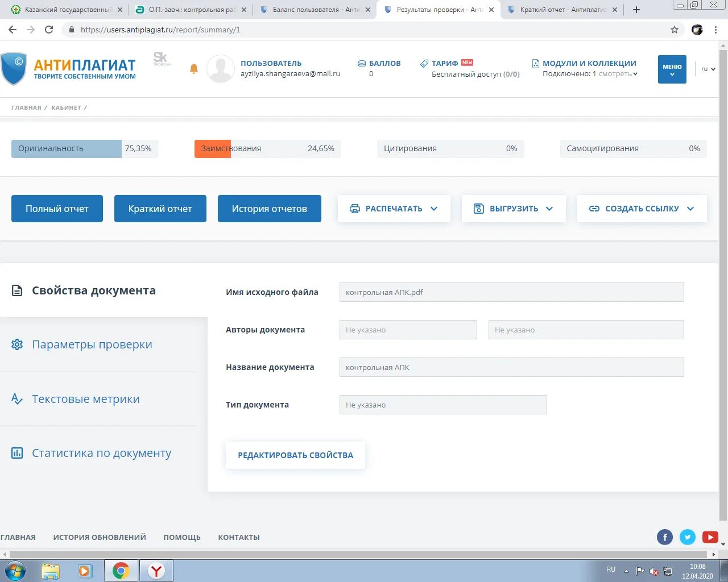This screenshot has height=582, width=728.
Task: Bookmark page with star icon
Action: tap(675, 30)
